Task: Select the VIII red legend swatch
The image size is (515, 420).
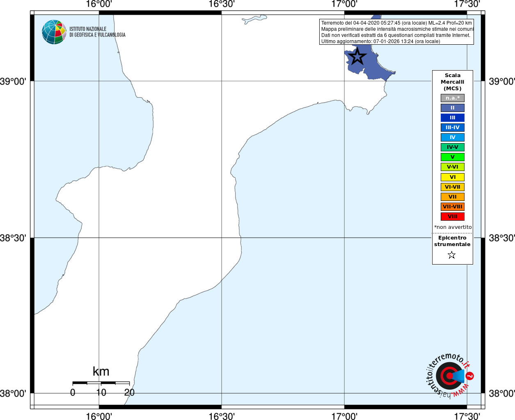Action: coord(453,217)
